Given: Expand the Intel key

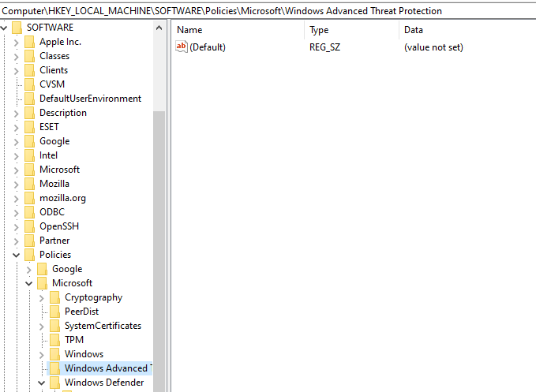Looking at the screenshot, I should click(17, 155).
